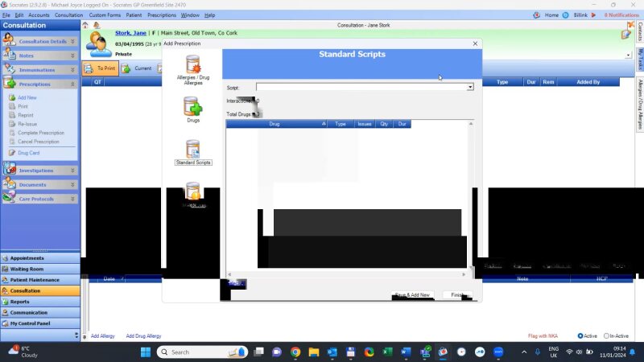Switch to the Current tab
Viewport: 644px width, 362px height.
137,68
